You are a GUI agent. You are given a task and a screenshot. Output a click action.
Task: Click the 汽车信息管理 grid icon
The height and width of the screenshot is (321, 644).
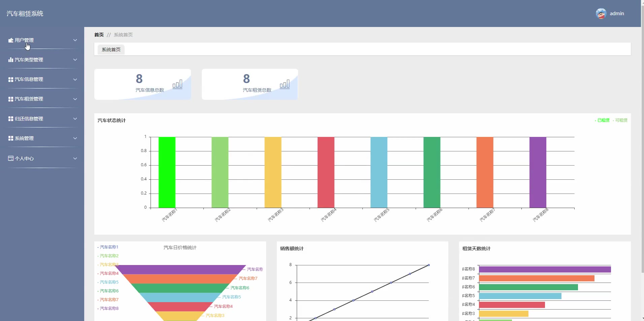coord(11,79)
